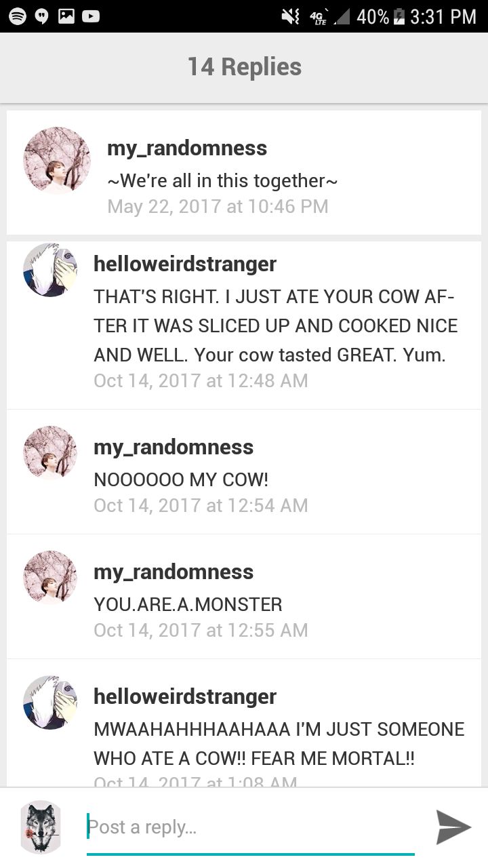Tap the YouTube notification icon
This screenshot has width=488, height=868.
91,16
